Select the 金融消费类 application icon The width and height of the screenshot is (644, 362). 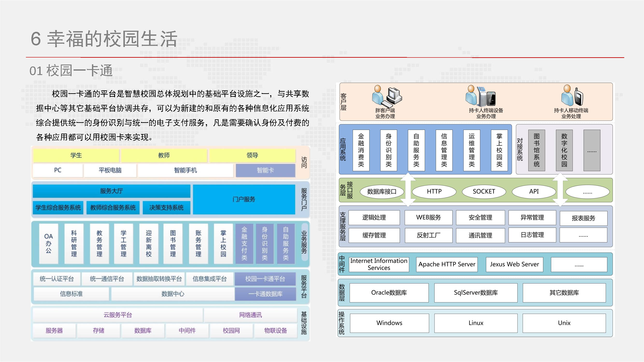(x=361, y=150)
